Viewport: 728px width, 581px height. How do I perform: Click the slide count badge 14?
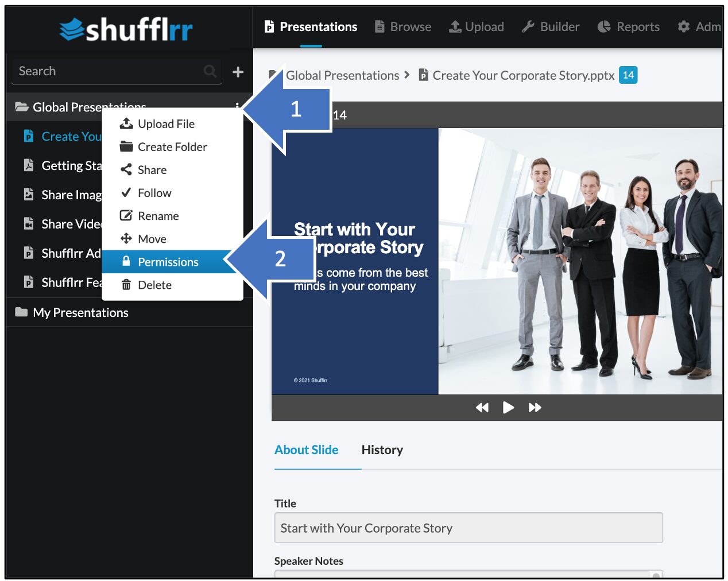point(628,75)
